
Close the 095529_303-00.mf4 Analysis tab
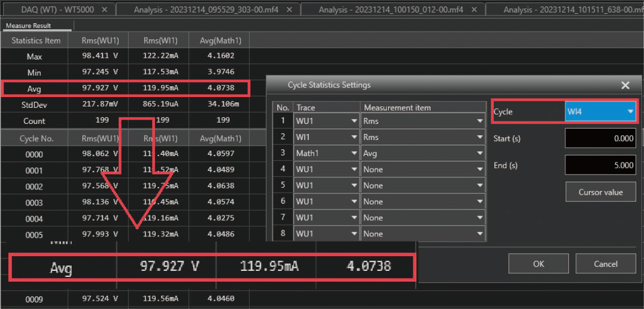click(x=290, y=10)
